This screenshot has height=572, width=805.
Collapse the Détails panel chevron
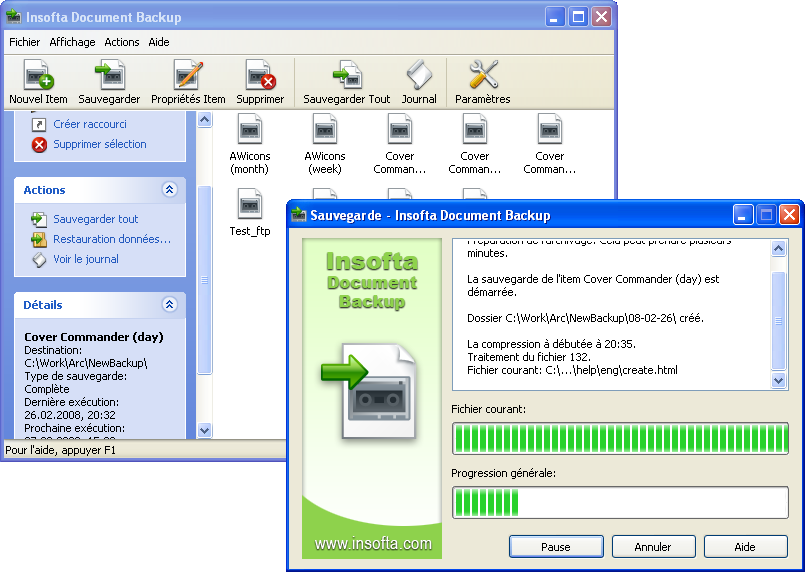(x=169, y=304)
